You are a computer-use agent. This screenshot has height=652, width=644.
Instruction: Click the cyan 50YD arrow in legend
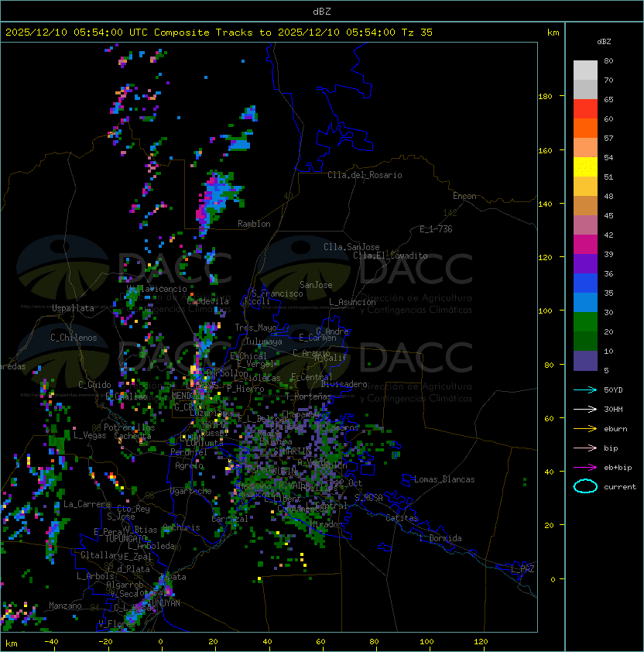585,389
